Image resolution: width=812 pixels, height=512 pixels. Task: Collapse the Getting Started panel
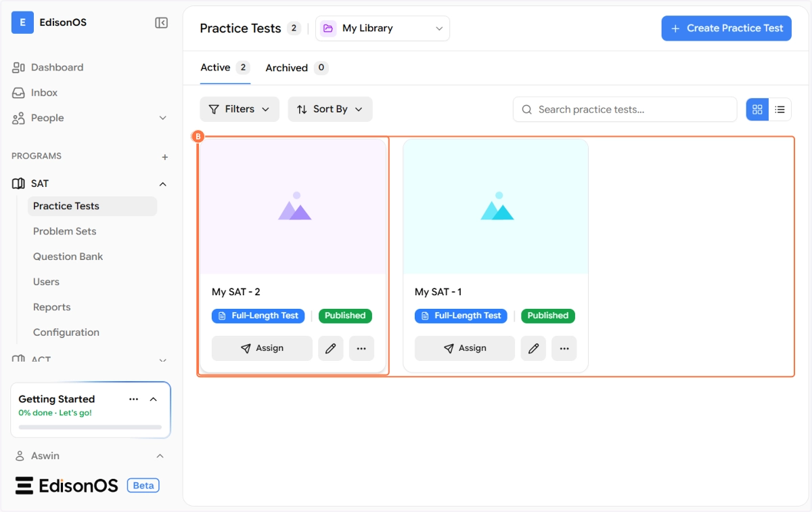tap(154, 399)
